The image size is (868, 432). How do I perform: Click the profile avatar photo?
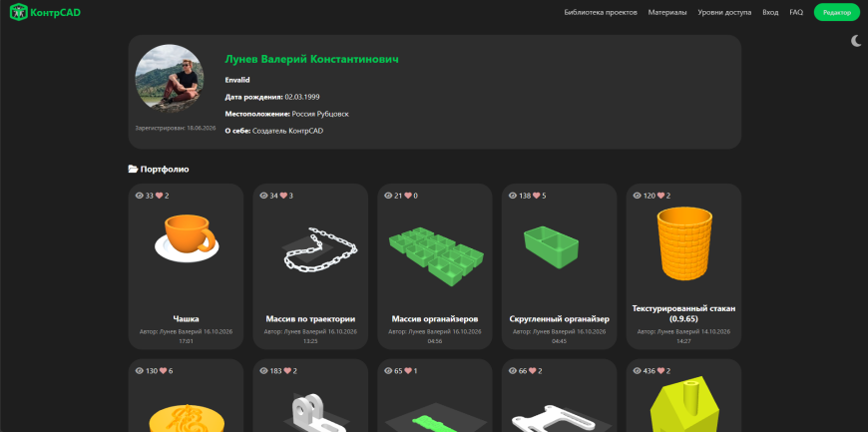point(170,78)
